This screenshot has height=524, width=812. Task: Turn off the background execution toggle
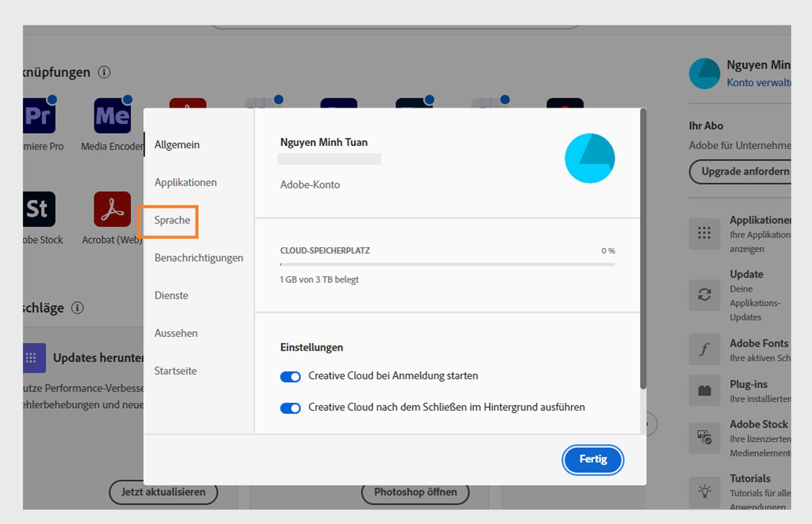(290, 407)
